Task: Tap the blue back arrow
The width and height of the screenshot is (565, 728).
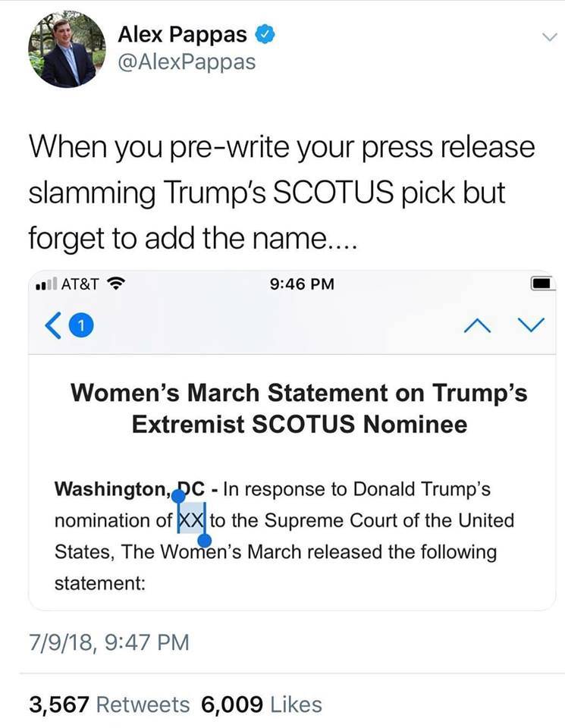Action: tap(53, 325)
